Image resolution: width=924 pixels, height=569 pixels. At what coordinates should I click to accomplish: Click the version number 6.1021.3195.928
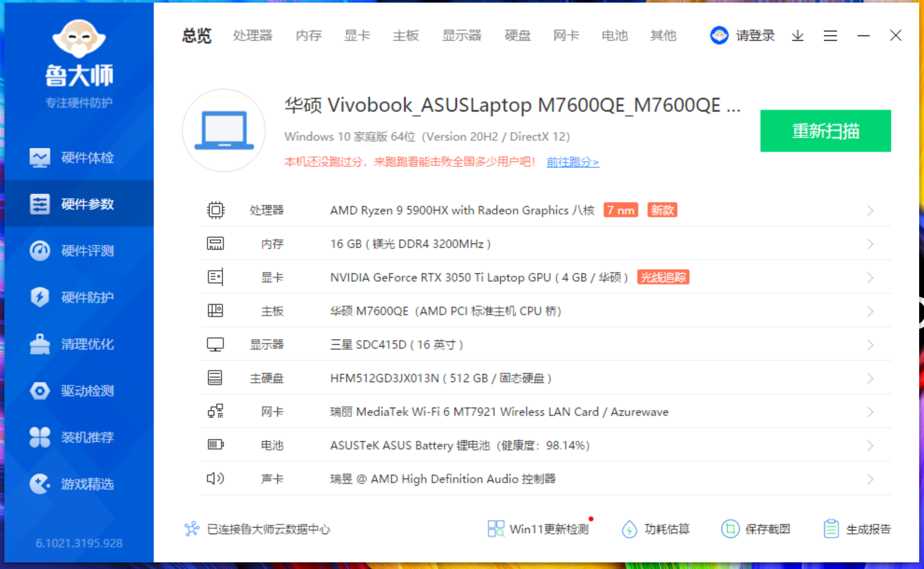pos(79,543)
